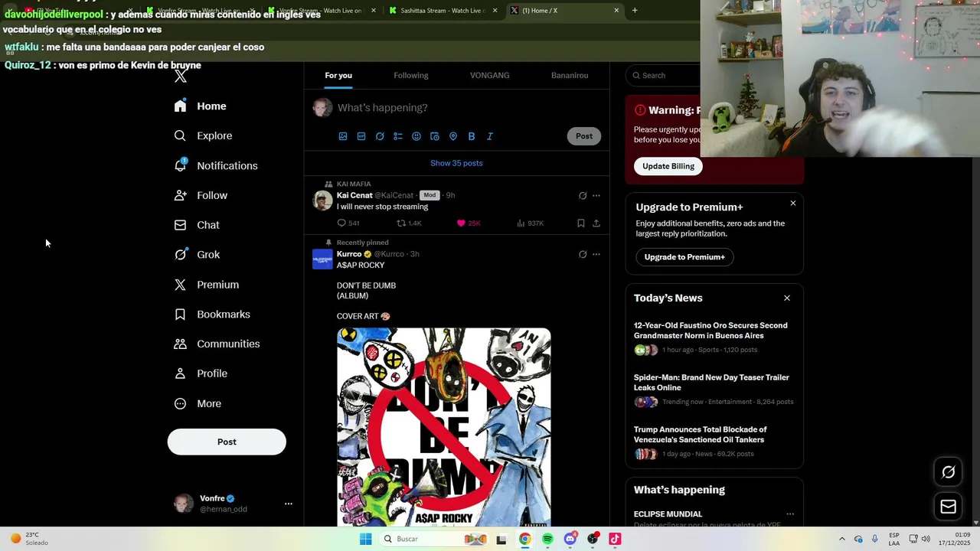This screenshot has height=551, width=980.
Task: Close the Today's News panel
Action: pos(787,298)
